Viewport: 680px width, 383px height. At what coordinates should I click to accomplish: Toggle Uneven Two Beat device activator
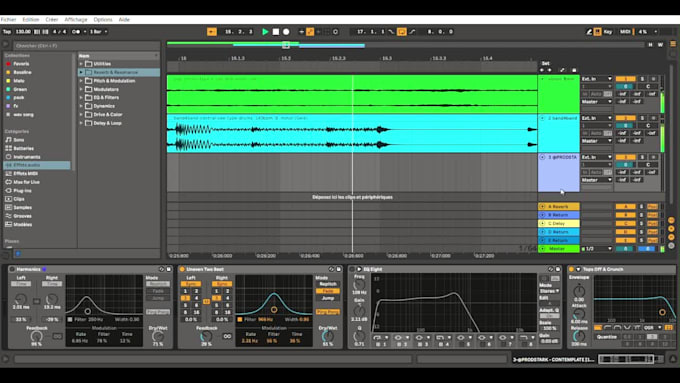(x=182, y=269)
